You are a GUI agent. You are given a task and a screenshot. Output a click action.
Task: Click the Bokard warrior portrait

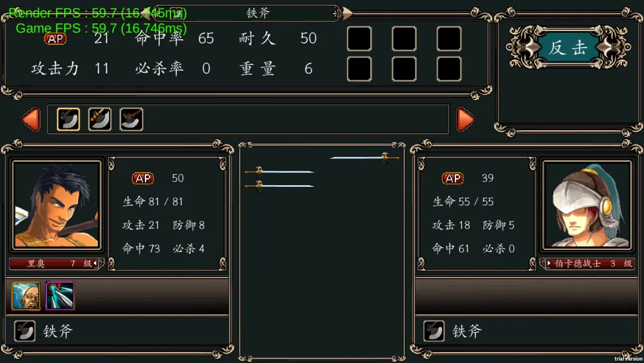click(587, 205)
